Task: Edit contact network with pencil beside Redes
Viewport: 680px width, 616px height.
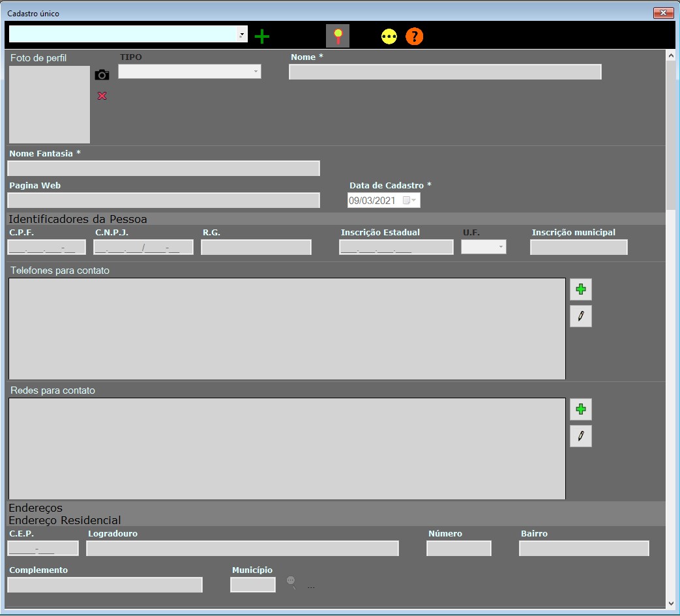Action: (x=580, y=436)
